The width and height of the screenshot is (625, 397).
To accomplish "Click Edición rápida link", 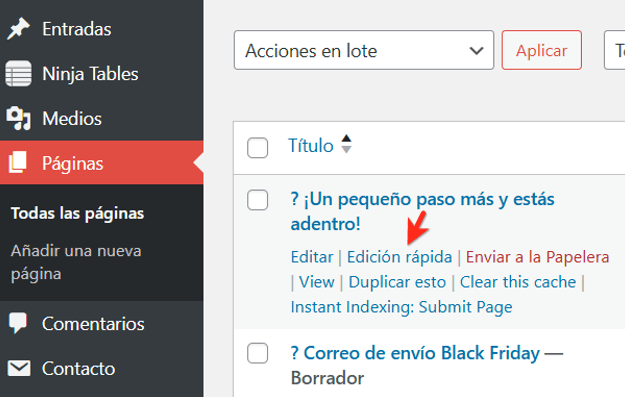I will [399, 257].
